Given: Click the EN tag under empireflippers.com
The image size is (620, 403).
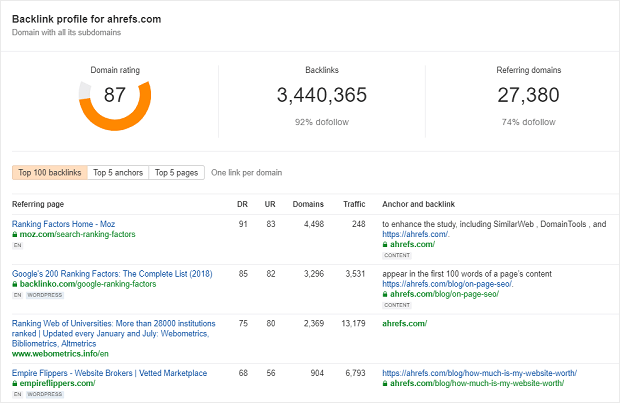Looking at the screenshot, I should tap(17, 394).
